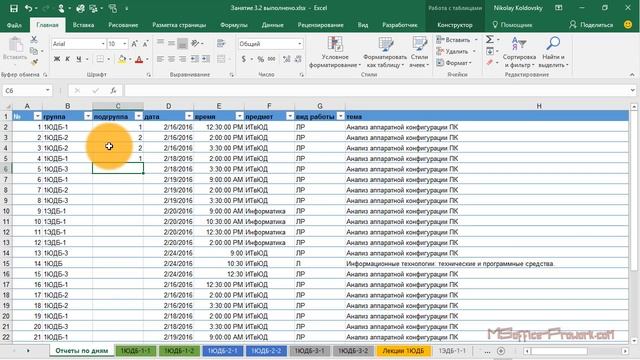Click the insert function fx button

coord(113,91)
